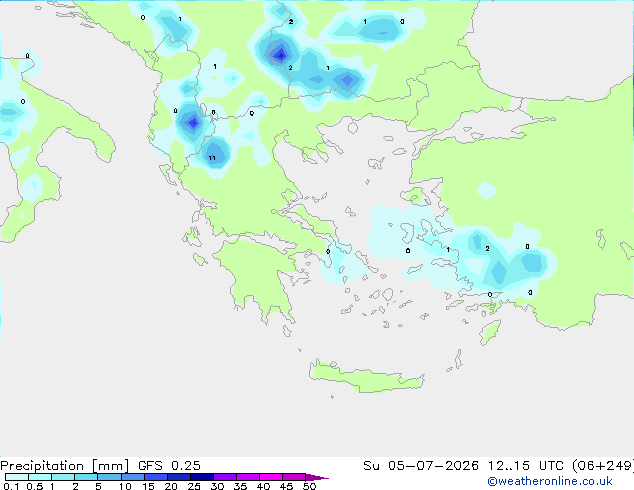This screenshot has width=634, height=490.
Task: Click the 0.1–0.5 mm legend swatch
Action: [x=17, y=477]
